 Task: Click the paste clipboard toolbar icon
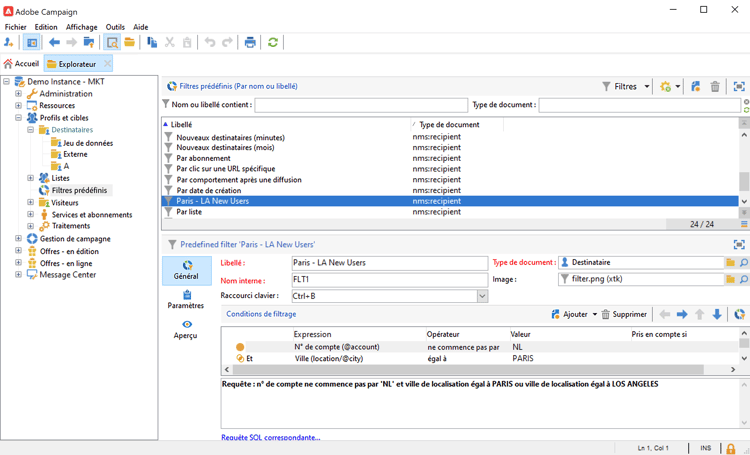tap(187, 43)
